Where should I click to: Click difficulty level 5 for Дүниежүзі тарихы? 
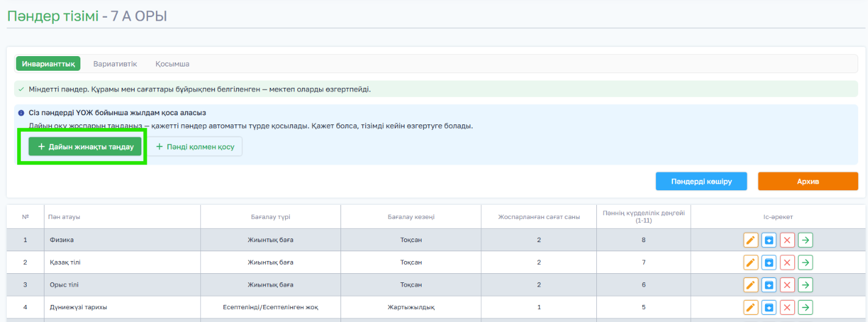pos(644,307)
